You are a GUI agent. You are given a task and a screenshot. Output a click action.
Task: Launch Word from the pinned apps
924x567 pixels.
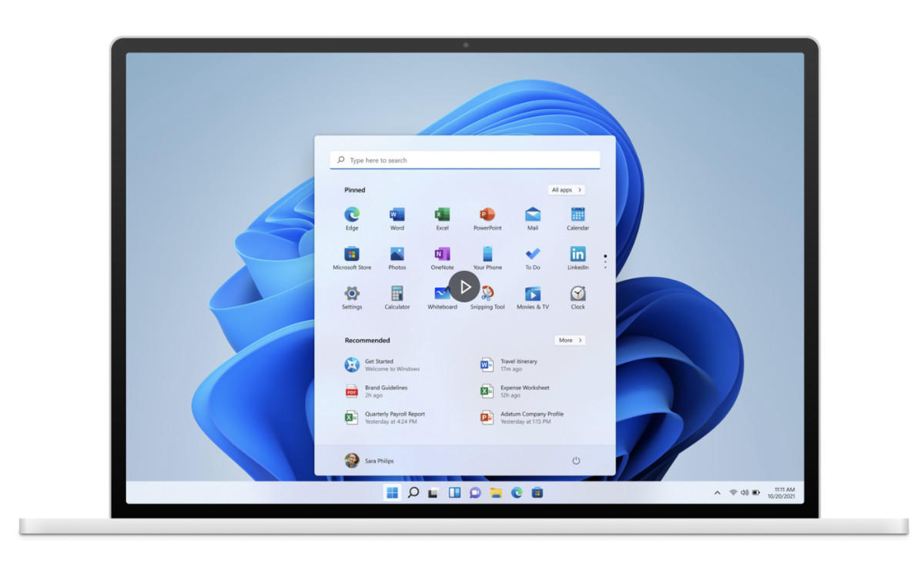click(397, 218)
